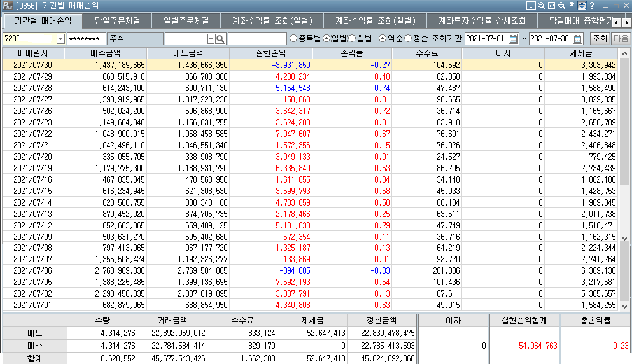Screen dimensions: 632x364
Task: Click the stock code input field
Action: pyautogui.click(x=186, y=39)
